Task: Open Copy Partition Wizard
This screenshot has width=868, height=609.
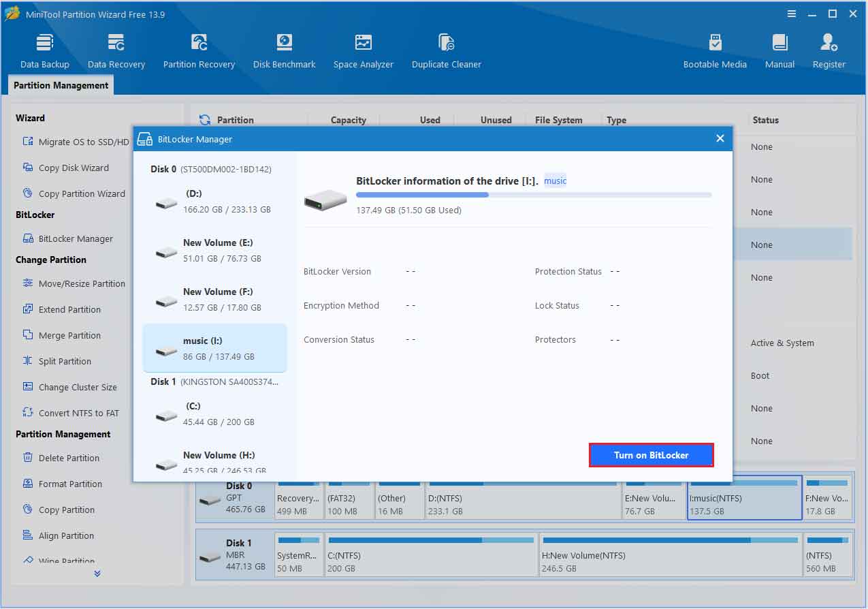Action: (x=74, y=193)
